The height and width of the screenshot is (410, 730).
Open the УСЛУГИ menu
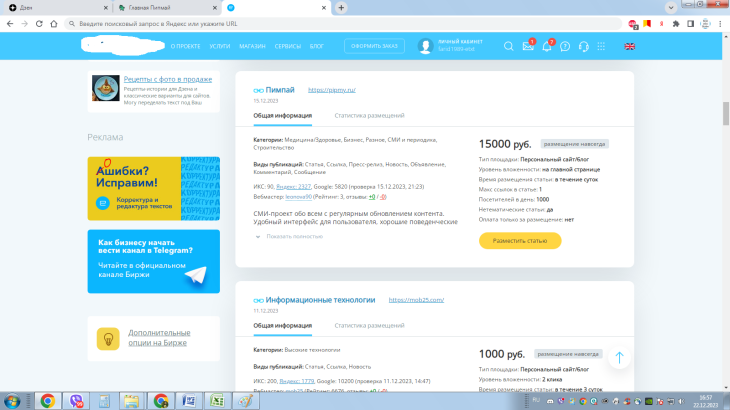coord(220,46)
